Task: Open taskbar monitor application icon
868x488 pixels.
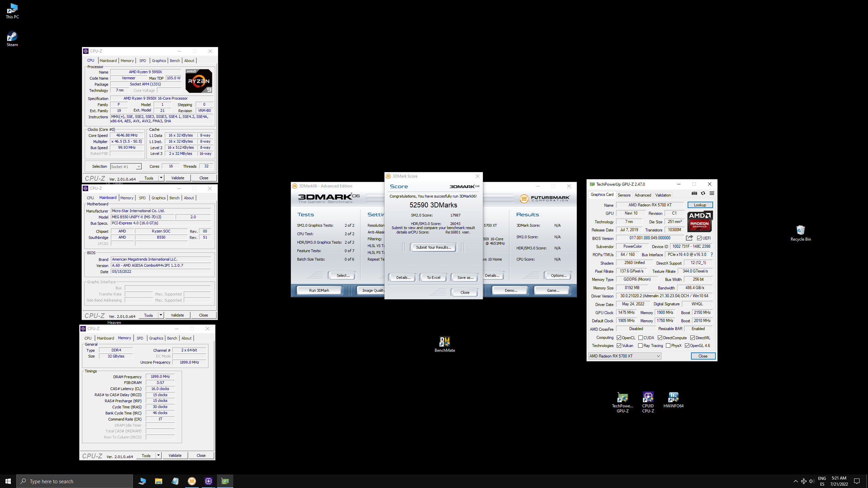Action: coord(142,481)
